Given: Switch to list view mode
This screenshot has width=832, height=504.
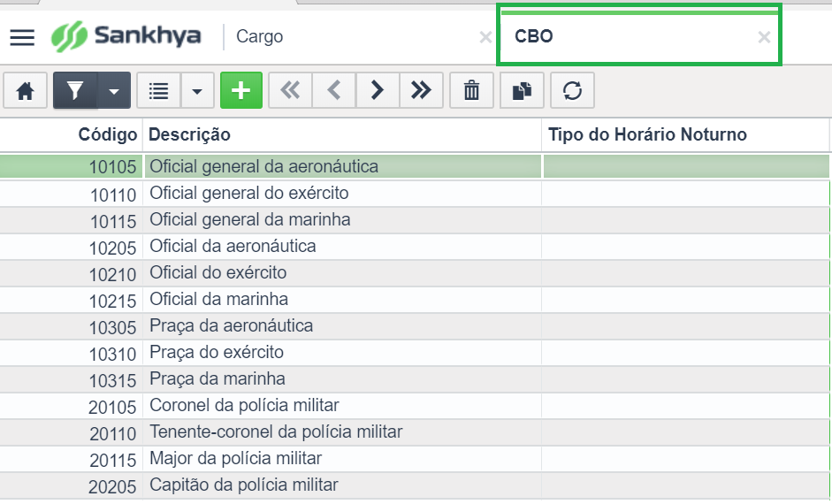Looking at the screenshot, I should 158,91.
